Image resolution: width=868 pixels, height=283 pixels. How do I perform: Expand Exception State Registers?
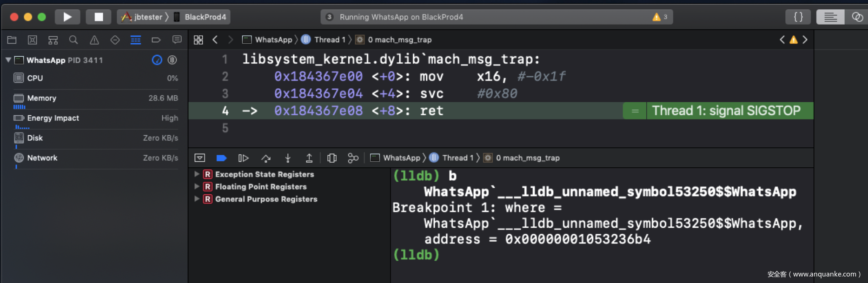click(x=197, y=174)
